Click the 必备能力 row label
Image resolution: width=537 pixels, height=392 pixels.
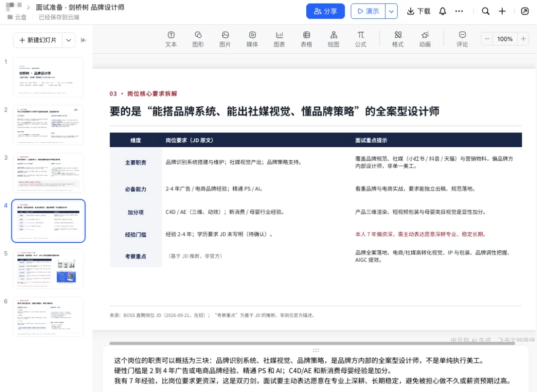[x=136, y=189]
